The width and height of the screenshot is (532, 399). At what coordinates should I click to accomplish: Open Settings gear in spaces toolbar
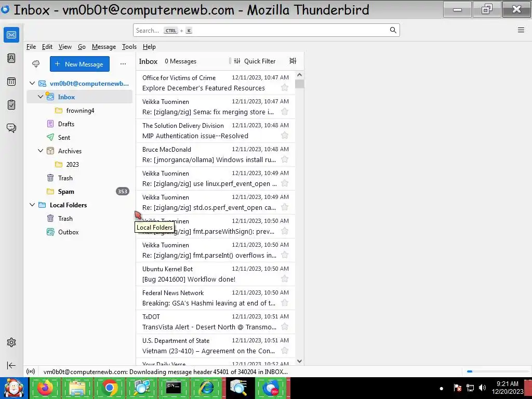[x=11, y=342]
